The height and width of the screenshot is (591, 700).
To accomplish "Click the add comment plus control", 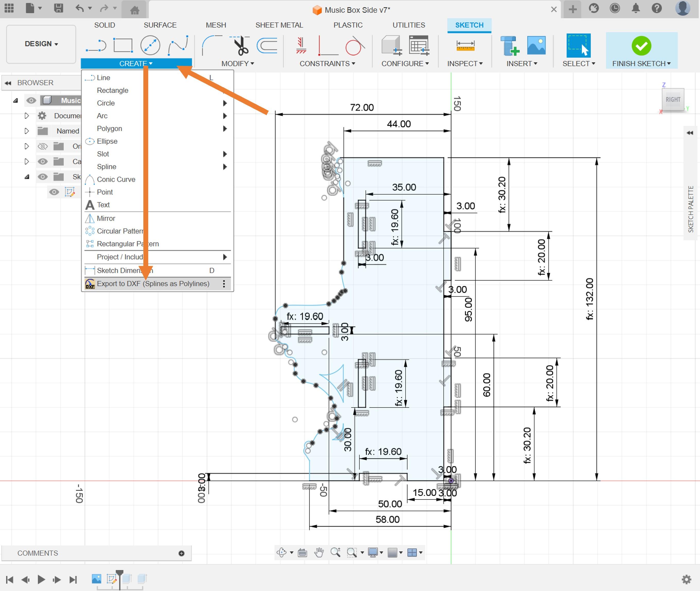I will [x=182, y=553].
